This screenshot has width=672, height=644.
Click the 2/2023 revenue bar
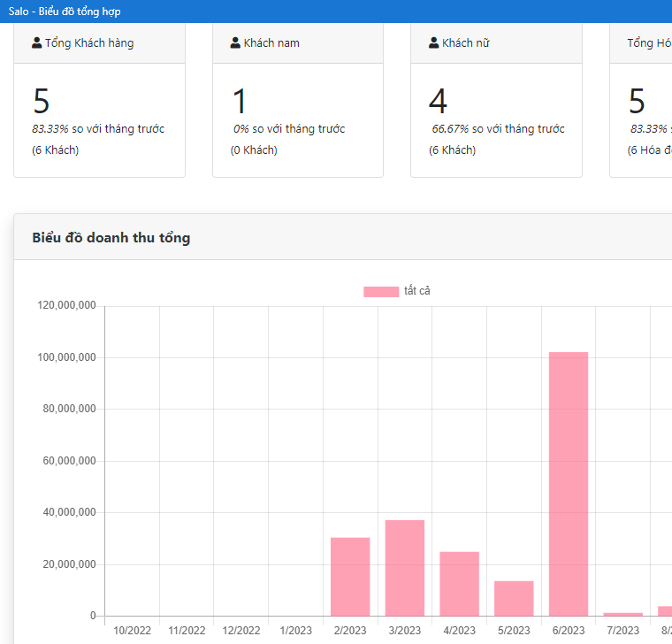350,576
